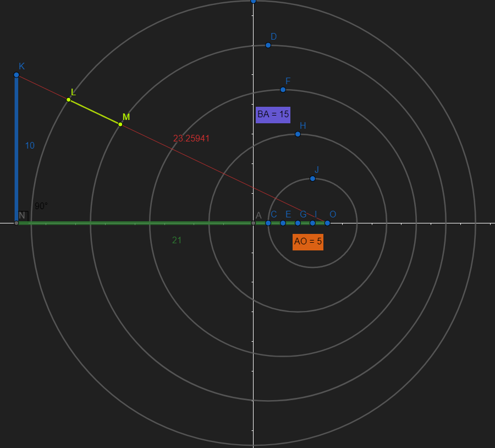
Task: Select point C next to A
Action: (x=268, y=222)
